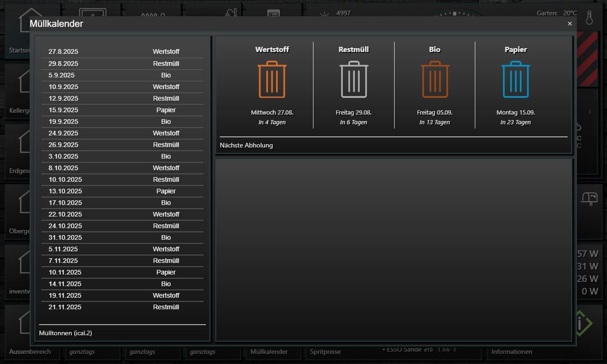607x364 pixels.
Task: Click the 'In 13 Tagen' countdown text
Action: 435,122
